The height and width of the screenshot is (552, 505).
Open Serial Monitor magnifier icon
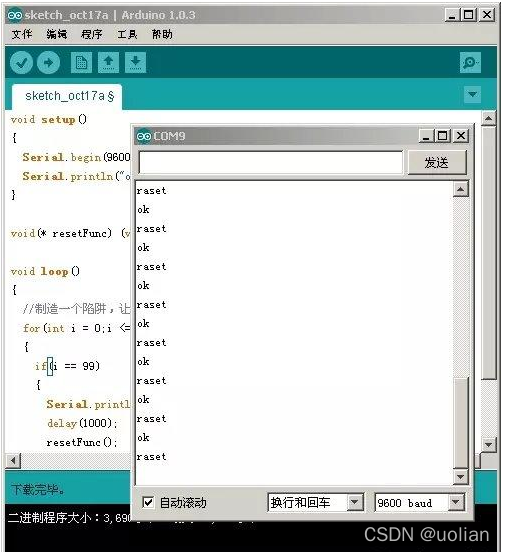coord(470,63)
